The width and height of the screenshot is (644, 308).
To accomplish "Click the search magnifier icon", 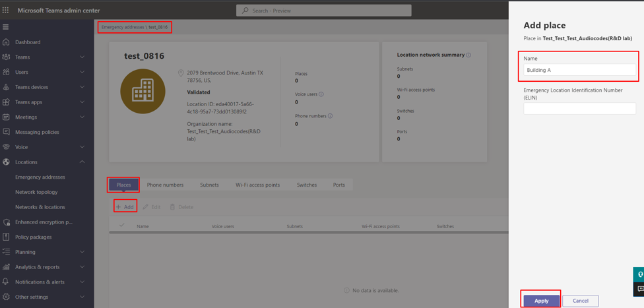I will click(245, 11).
